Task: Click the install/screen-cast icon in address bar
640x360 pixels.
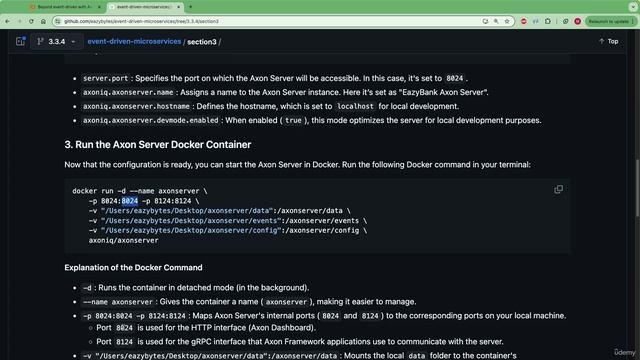Action: (x=485, y=21)
